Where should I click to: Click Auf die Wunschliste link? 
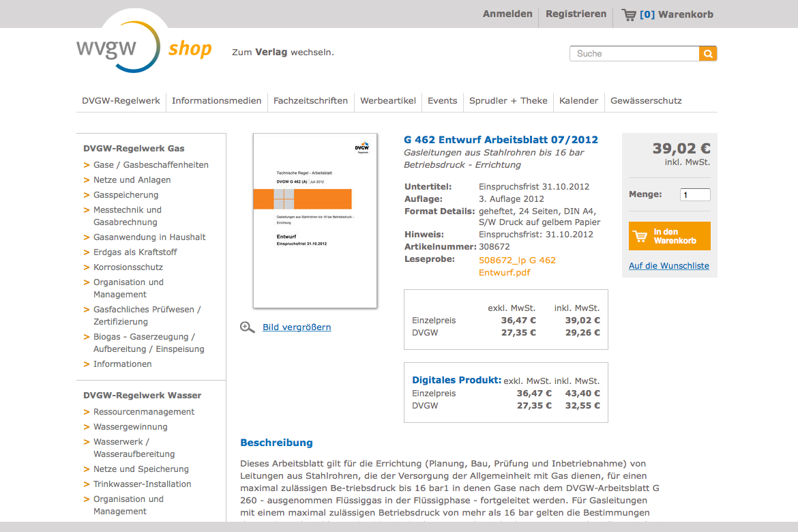pyautogui.click(x=668, y=266)
